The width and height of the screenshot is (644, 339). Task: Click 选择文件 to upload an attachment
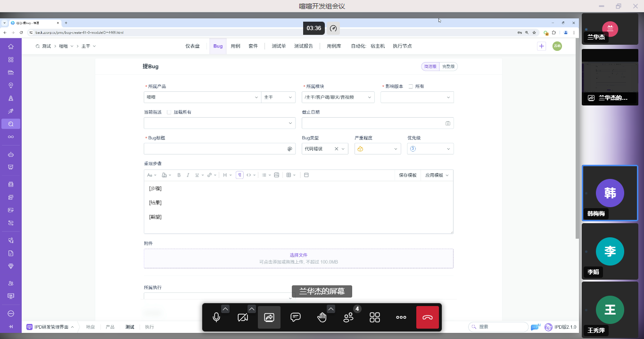click(298, 255)
